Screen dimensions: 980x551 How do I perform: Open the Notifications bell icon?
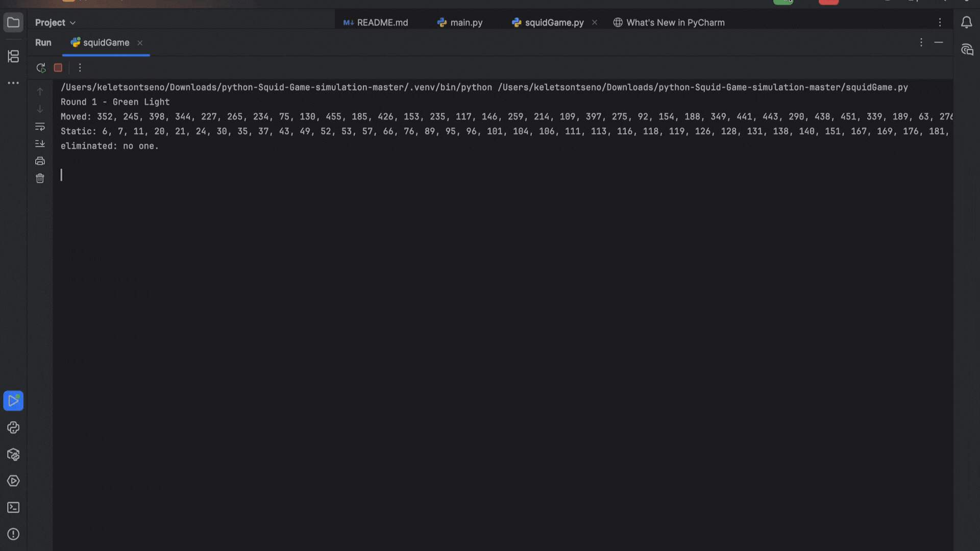point(967,22)
